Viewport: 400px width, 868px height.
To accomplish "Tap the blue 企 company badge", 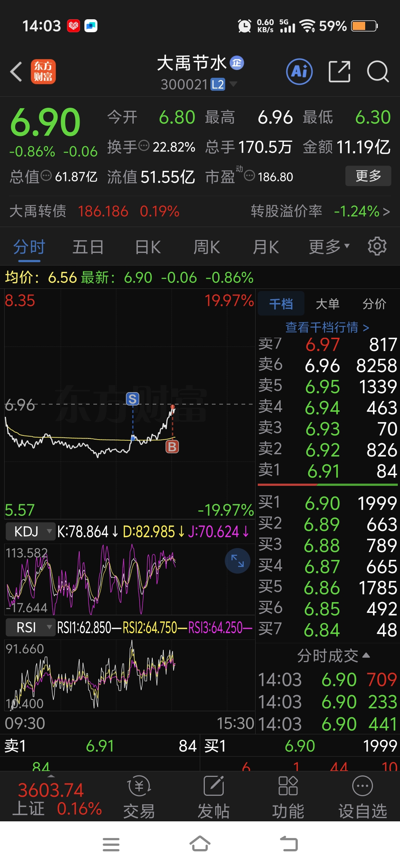I will pos(237,63).
